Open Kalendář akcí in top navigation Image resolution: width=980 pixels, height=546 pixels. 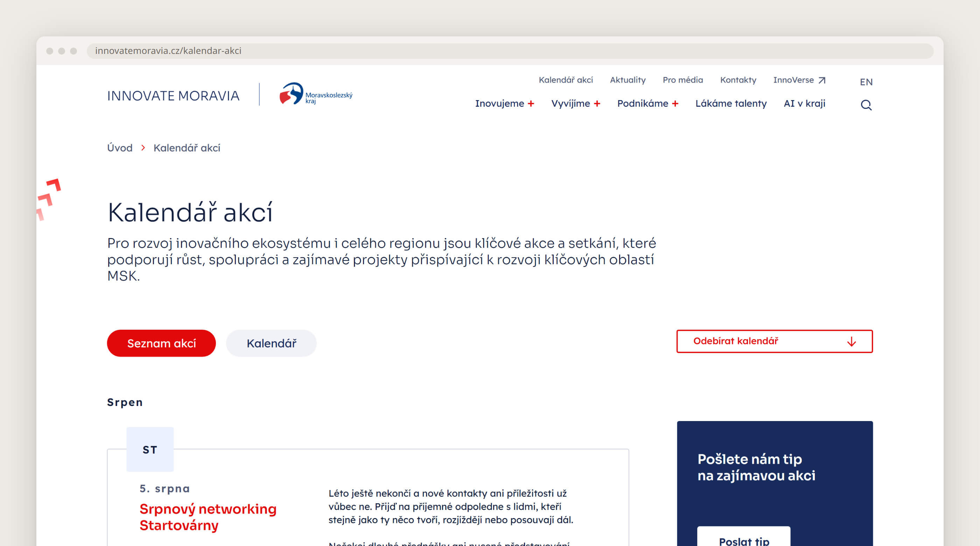[566, 80]
